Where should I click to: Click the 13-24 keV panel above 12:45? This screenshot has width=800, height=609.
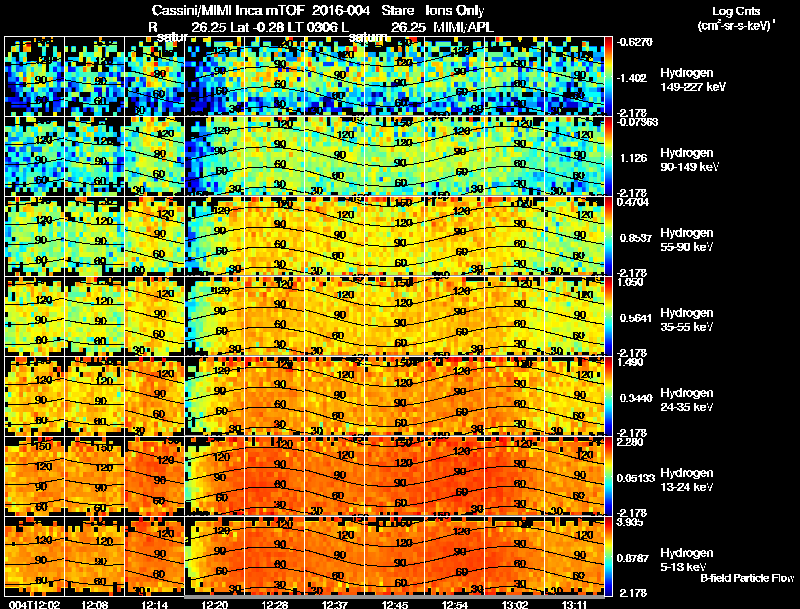[395, 476]
